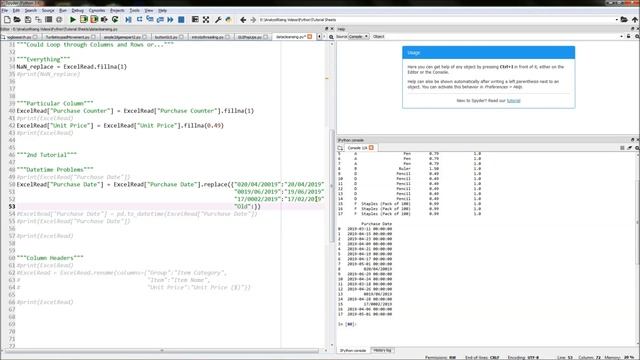The image size is (640, 360).
Task: Open the Projects menu
Action: tap(117, 10)
